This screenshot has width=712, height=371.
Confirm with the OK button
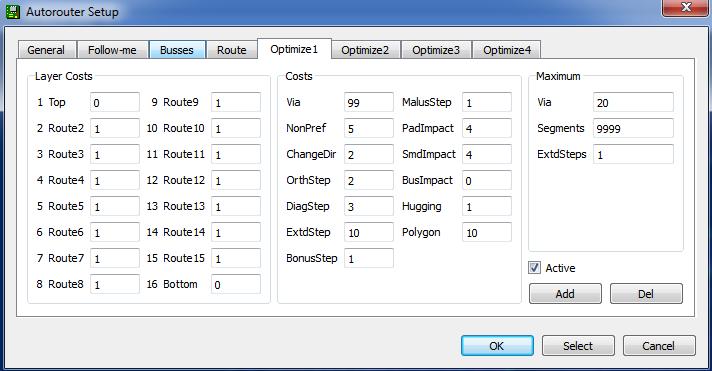tap(497, 346)
